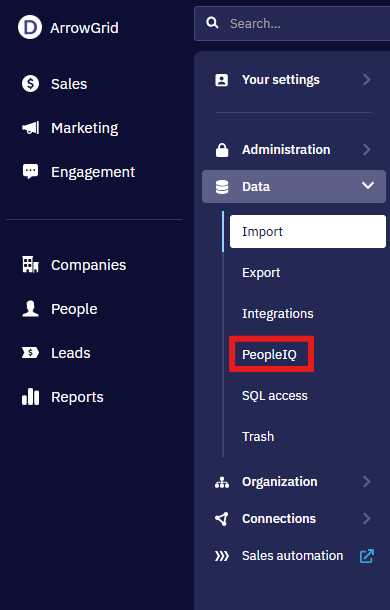Click the Marketing megaphone icon
Viewport: 390px width, 610px height.
point(30,128)
